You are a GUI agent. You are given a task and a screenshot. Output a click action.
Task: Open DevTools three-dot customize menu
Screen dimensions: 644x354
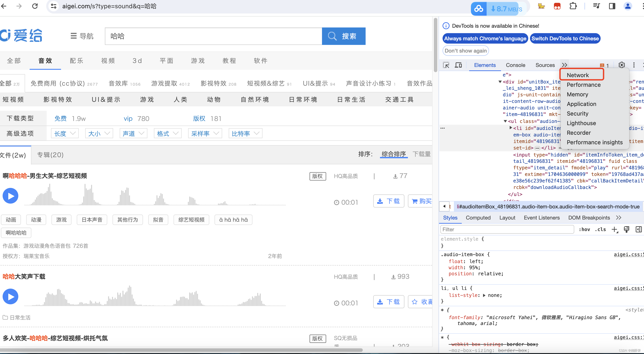pos(634,65)
